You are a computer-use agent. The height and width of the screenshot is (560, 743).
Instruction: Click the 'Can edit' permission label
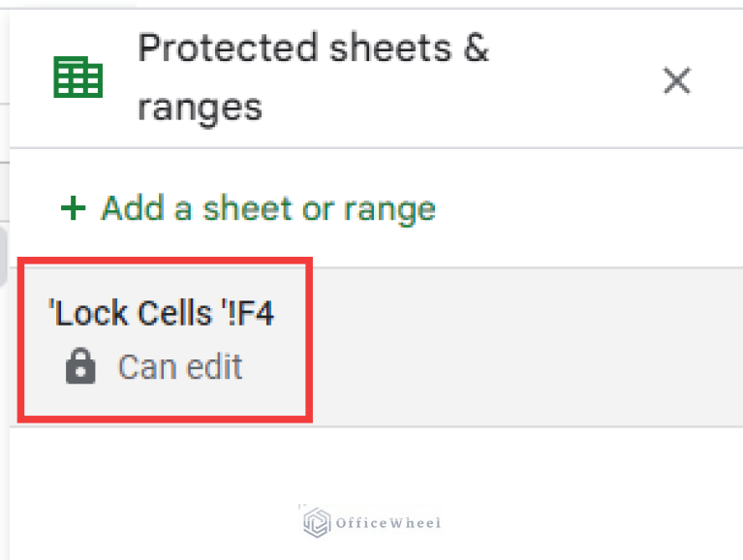point(180,366)
